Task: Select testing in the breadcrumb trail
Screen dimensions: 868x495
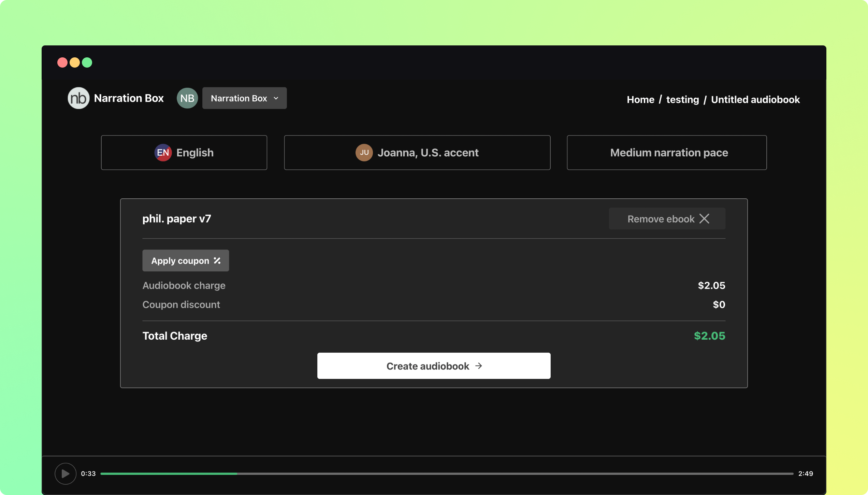Action: [x=682, y=99]
